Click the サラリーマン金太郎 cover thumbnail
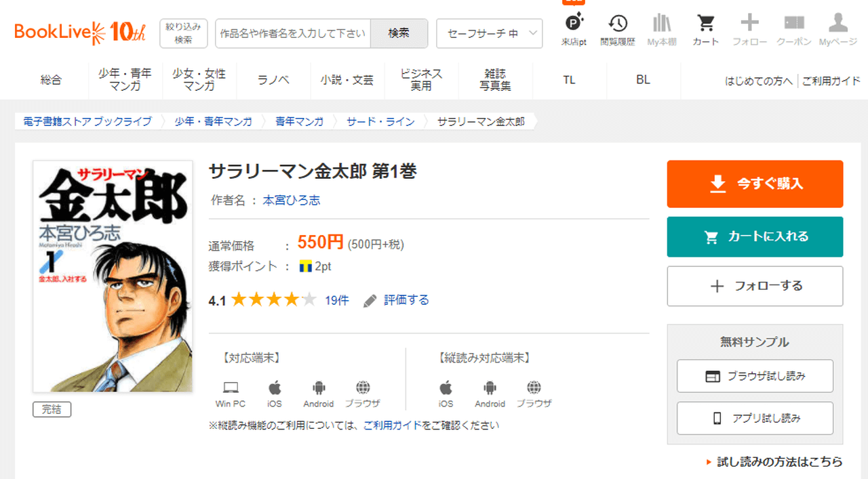This screenshot has width=868, height=479. click(113, 276)
